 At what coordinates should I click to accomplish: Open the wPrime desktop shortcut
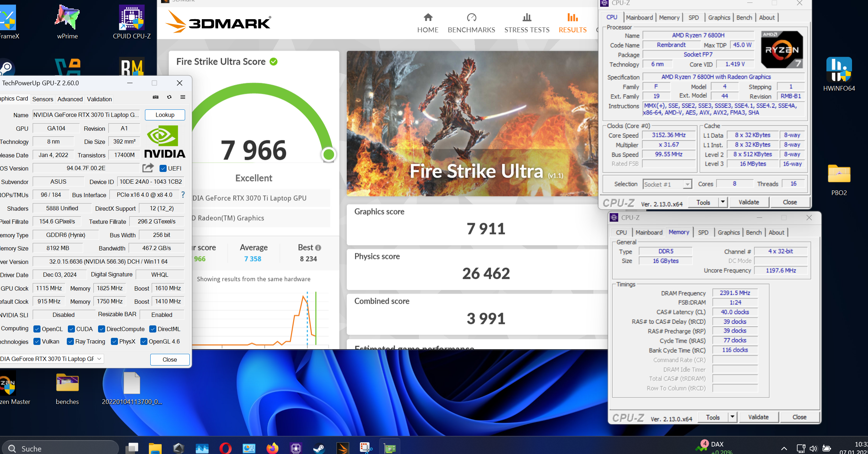point(67,21)
